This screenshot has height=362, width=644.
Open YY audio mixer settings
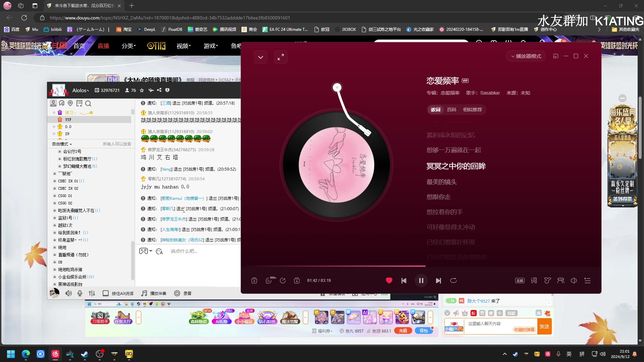(x=92, y=293)
